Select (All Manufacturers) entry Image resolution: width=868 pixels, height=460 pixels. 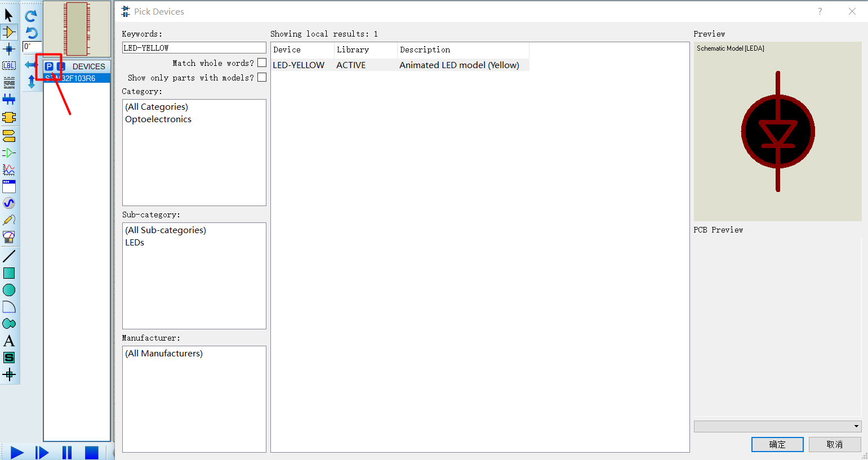click(164, 354)
